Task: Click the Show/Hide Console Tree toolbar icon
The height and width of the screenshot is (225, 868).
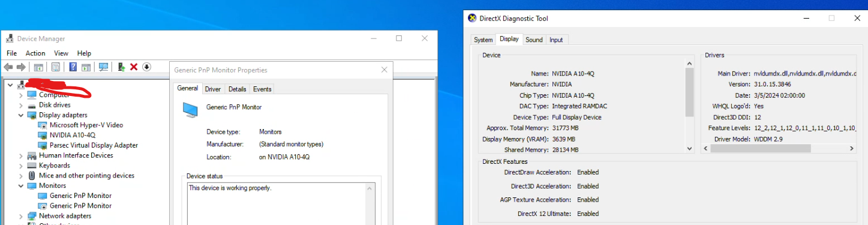Action: (38, 67)
